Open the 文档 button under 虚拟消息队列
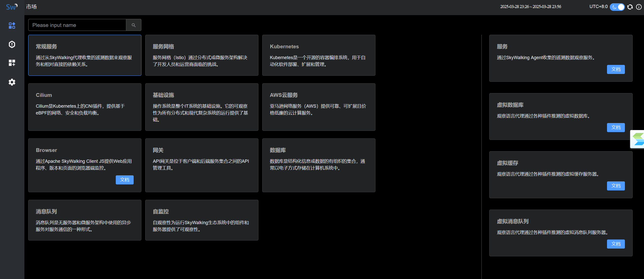Screen dimensions: 644x279 (x=616, y=244)
